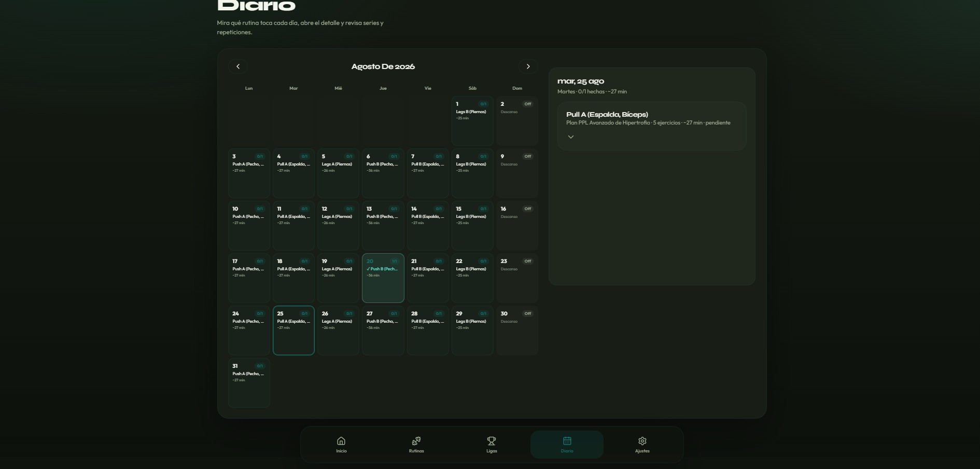
Task: Select August 7 Pull B day
Action: click(428, 173)
